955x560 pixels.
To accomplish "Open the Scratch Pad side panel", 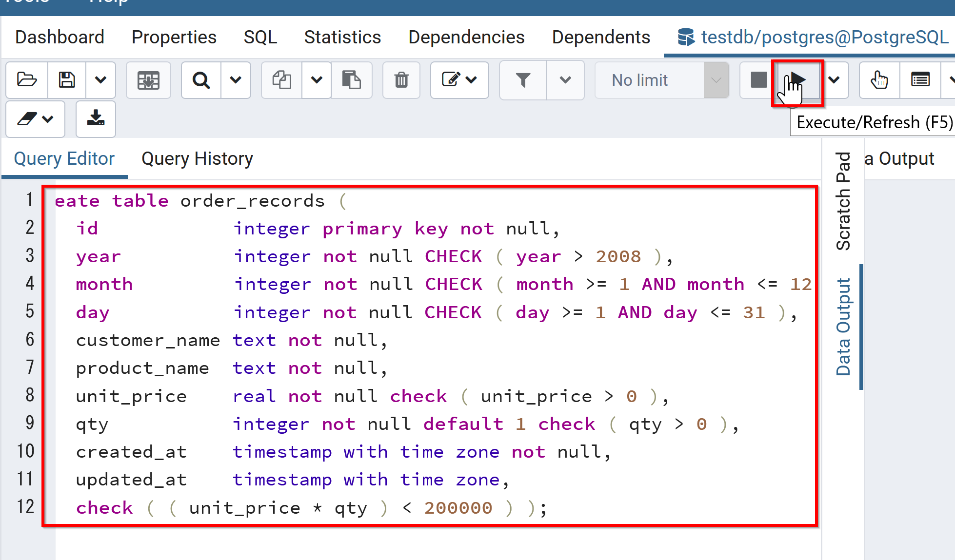I will (x=843, y=201).
